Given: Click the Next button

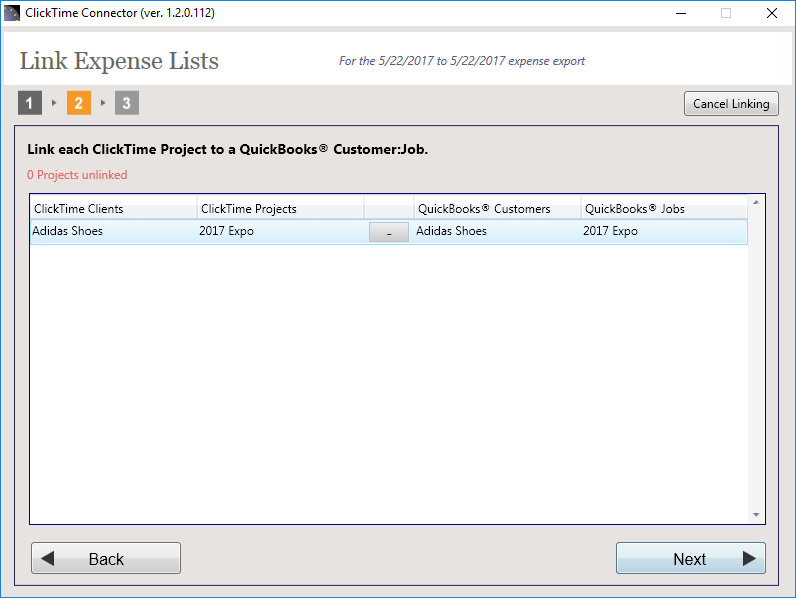Looking at the screenshot, I should click(690, 558).
